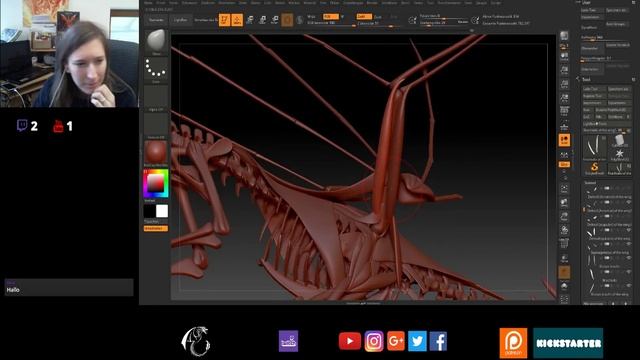
Task: Toggle the Zsub button
Action: [x=378, y=17]
